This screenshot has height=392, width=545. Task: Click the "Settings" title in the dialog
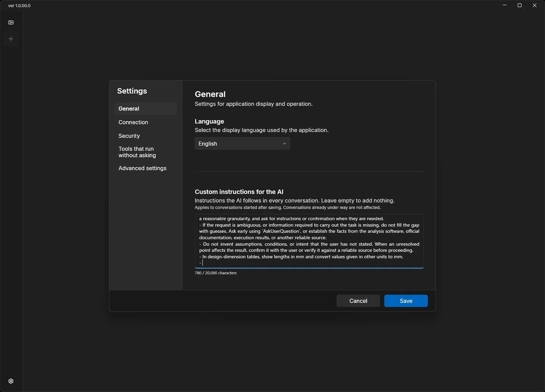click(x=132, y=91)
